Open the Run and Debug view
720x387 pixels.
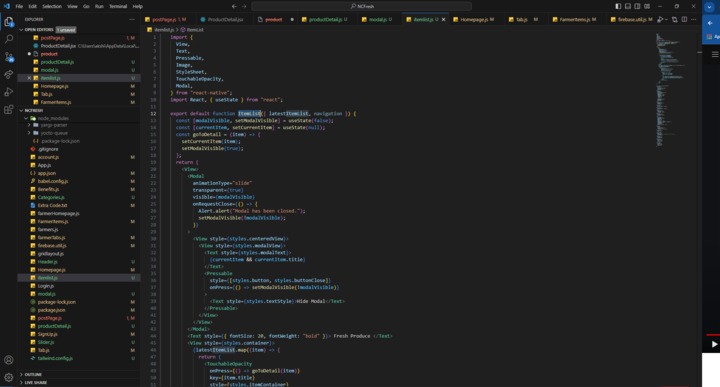tap(9, 92)
